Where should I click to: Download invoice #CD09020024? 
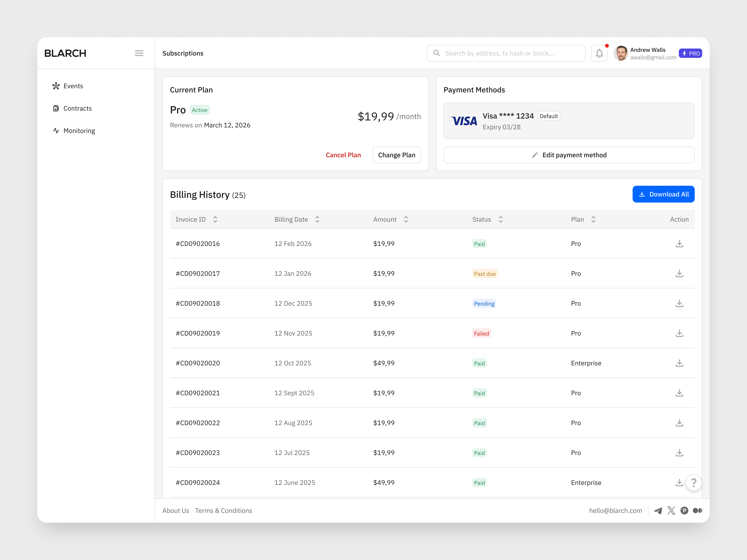679,483
